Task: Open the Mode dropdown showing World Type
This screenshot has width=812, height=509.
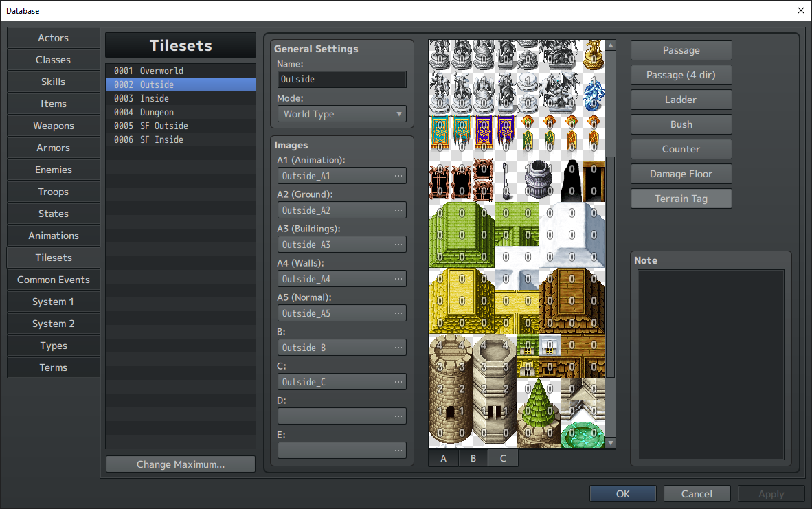Action: tap(342, 114)
